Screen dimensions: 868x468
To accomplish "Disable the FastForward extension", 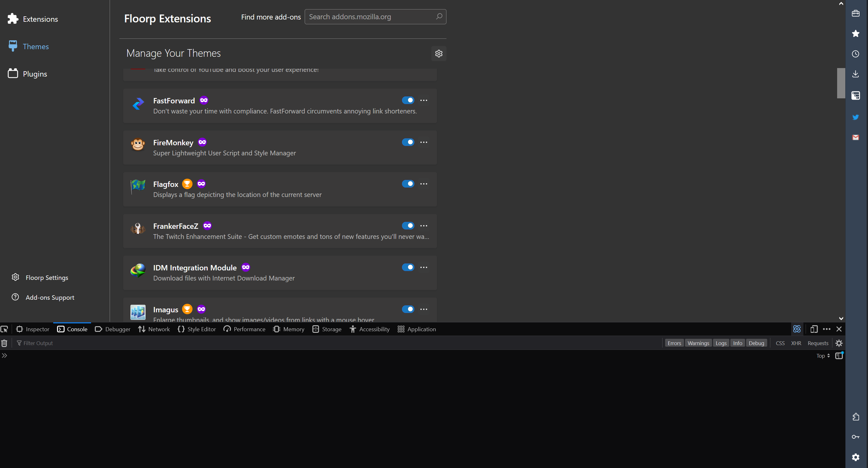I will coord(408,100).
